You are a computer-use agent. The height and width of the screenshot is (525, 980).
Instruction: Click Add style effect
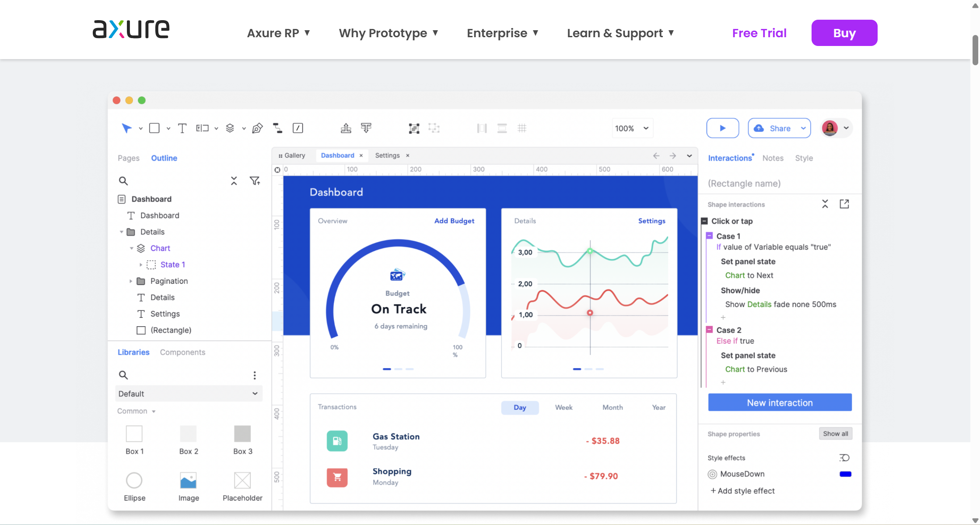pyautogui.click(x=742, y=491)
